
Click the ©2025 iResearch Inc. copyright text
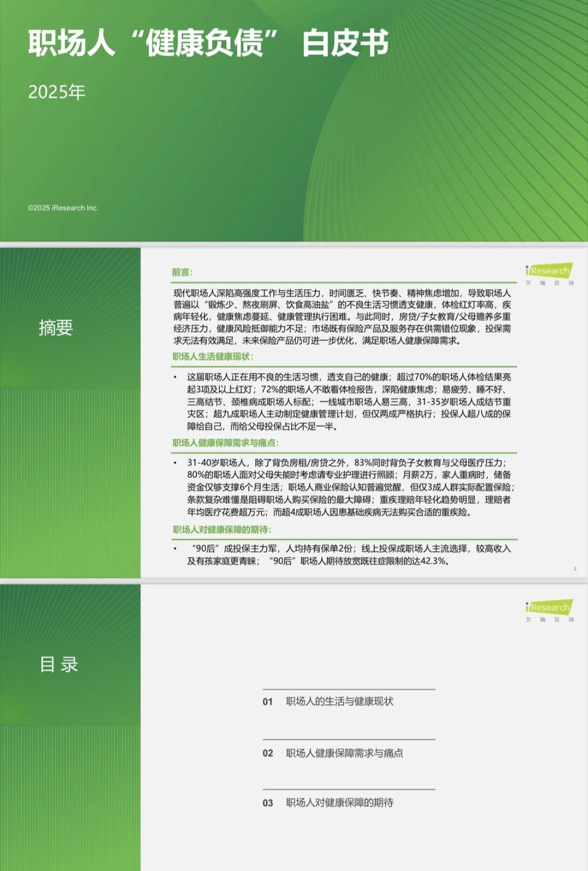point(63,208)
